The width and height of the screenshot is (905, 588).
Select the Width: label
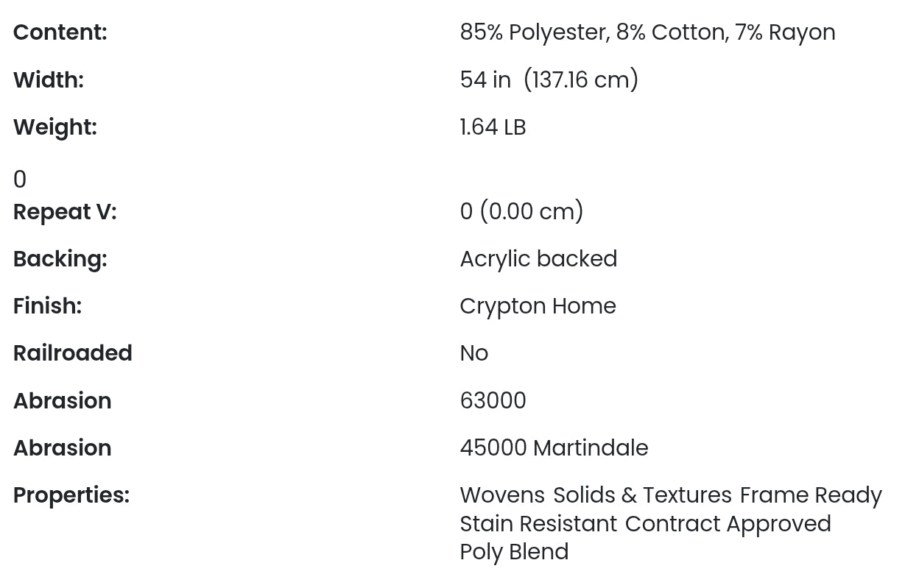point(49,79)
